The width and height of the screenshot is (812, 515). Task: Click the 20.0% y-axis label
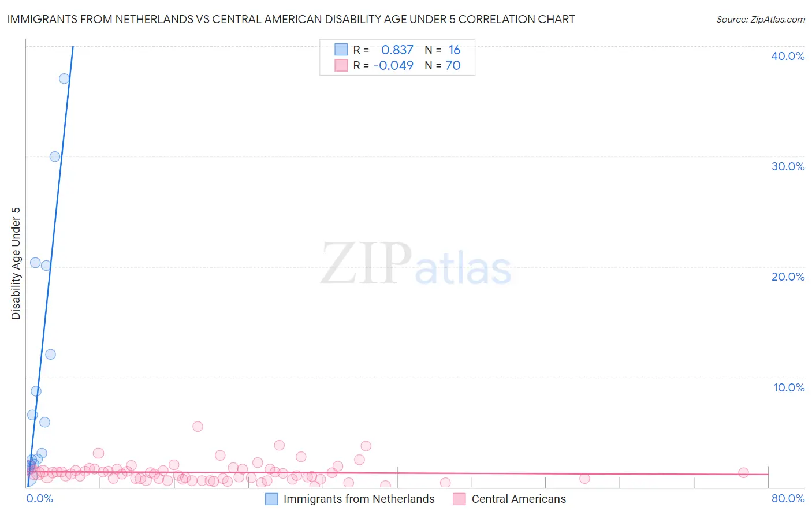pyautogui.click(x=788, y=277)
